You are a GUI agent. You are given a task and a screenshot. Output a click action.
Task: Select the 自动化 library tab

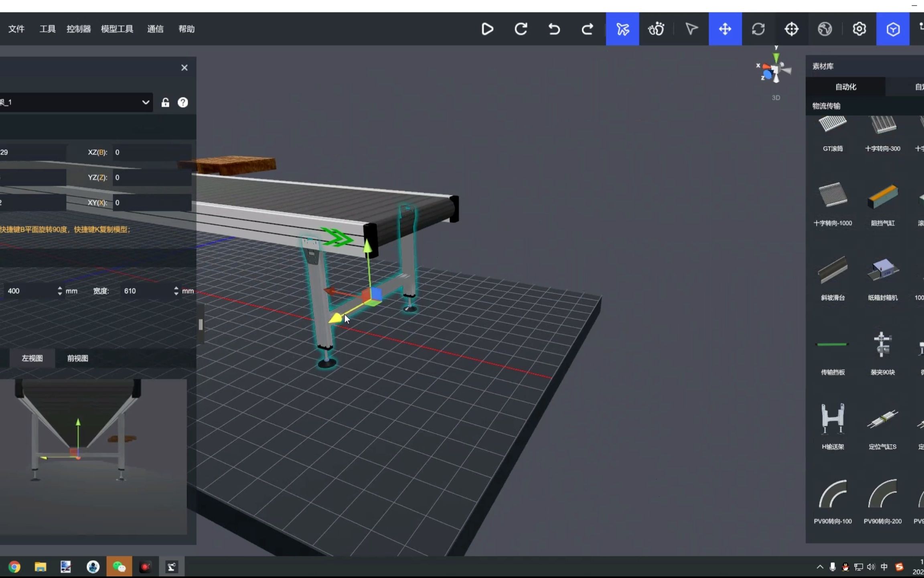pos(845,87)
